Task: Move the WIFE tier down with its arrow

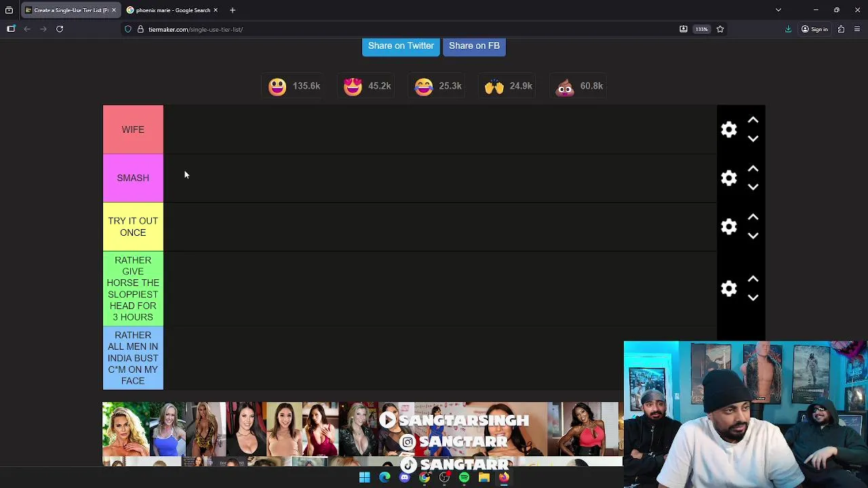Action: [x=753, y=138]
